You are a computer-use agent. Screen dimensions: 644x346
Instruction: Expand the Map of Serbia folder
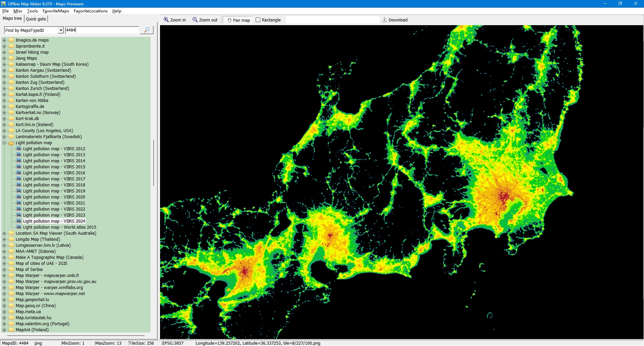point(4,270)
